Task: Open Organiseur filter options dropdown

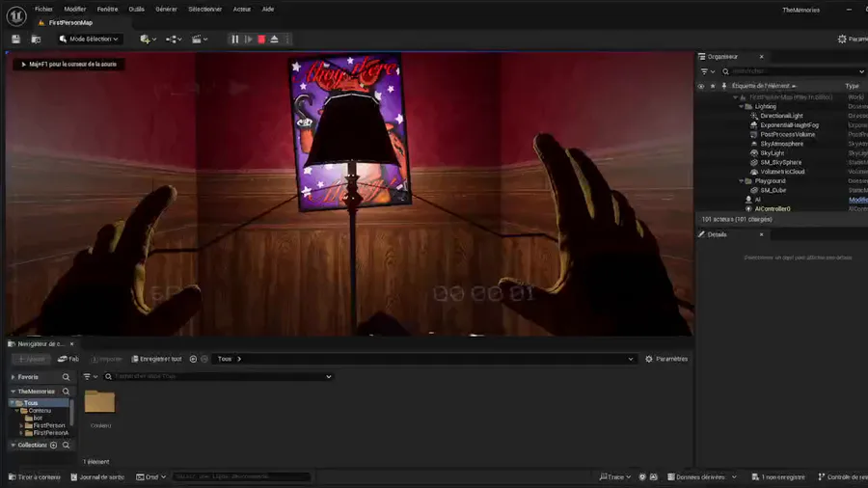Action: [x=708, y=71]
